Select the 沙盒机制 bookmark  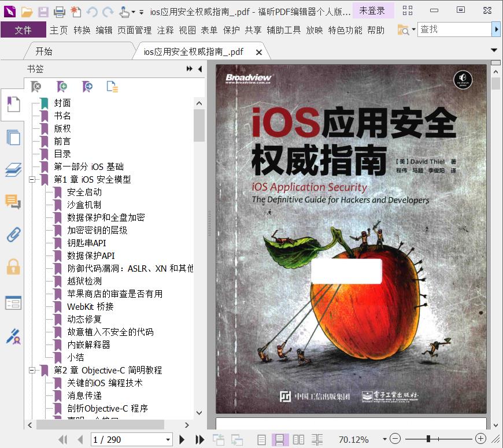point(84,205)
